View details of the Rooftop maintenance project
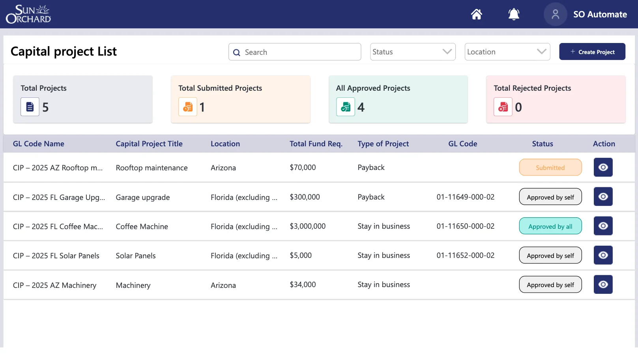638x364 pixels. coord(603,167)
